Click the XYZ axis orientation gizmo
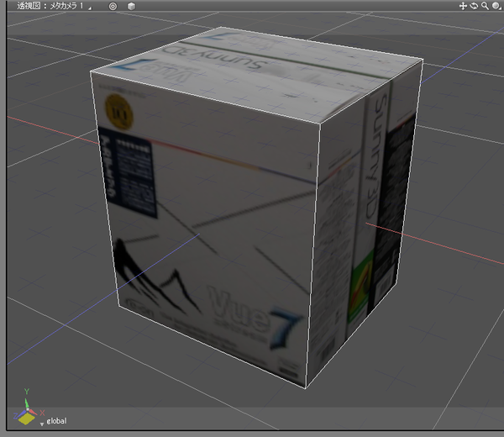Viewport: 504px width, 437px height. tap(28, 408)
